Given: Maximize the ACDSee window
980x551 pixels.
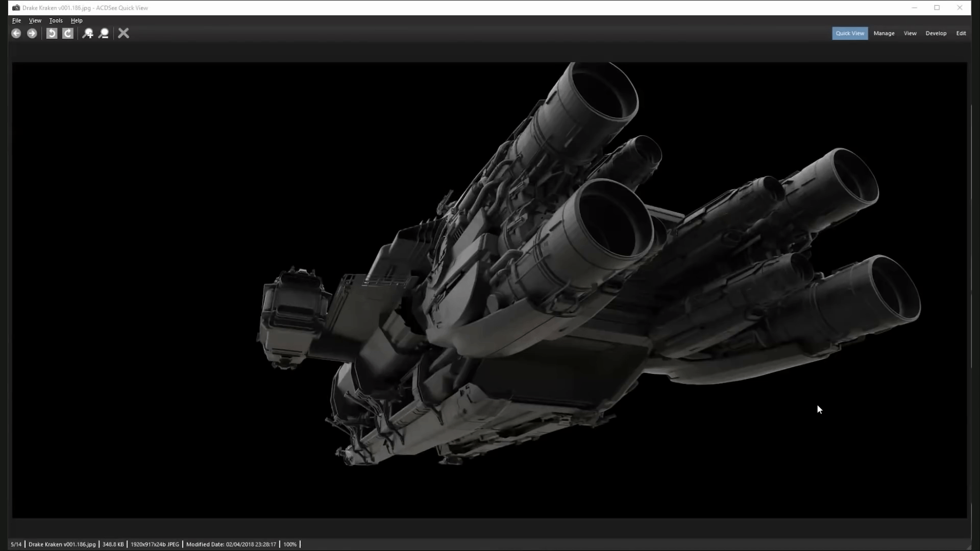Looking at the screenshot, I should (x=937, y=8).
